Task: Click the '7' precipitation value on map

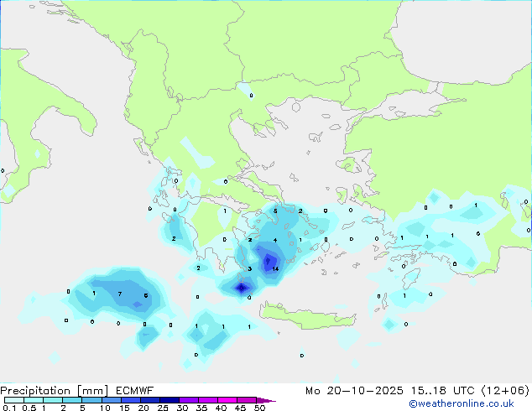Action: [x=120, y=294]
